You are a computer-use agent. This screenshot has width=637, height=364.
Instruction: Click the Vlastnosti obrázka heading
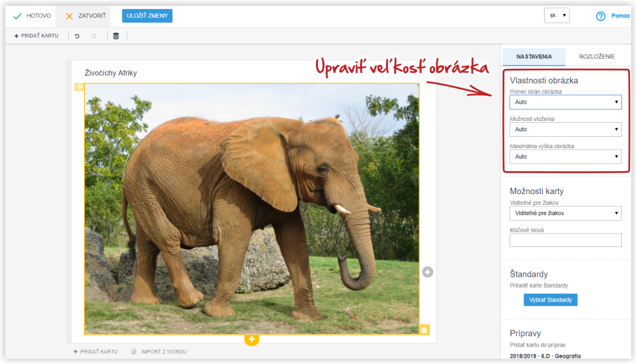[x=543, y=80]
